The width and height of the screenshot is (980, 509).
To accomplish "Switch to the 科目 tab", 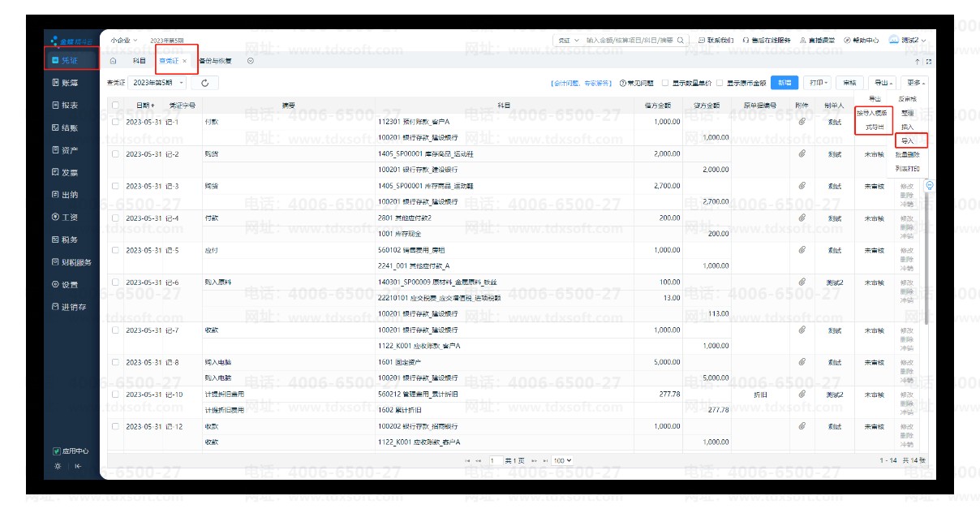I will [139, 61].
